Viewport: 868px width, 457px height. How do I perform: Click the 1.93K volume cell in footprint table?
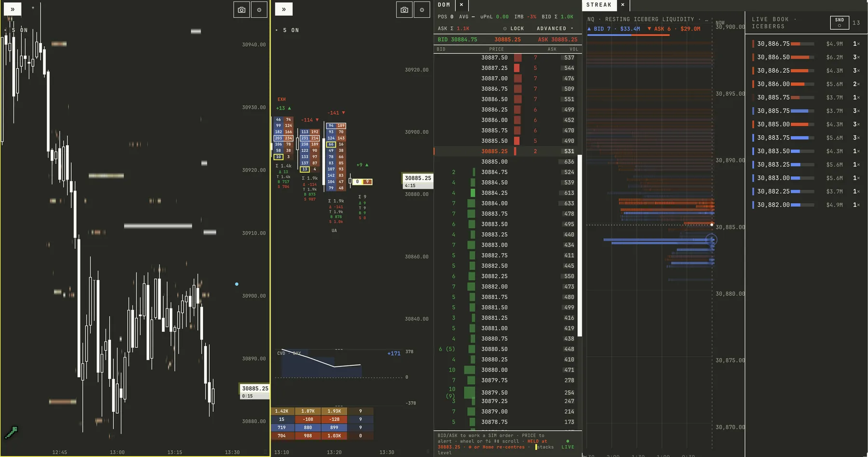coord(334,411)
